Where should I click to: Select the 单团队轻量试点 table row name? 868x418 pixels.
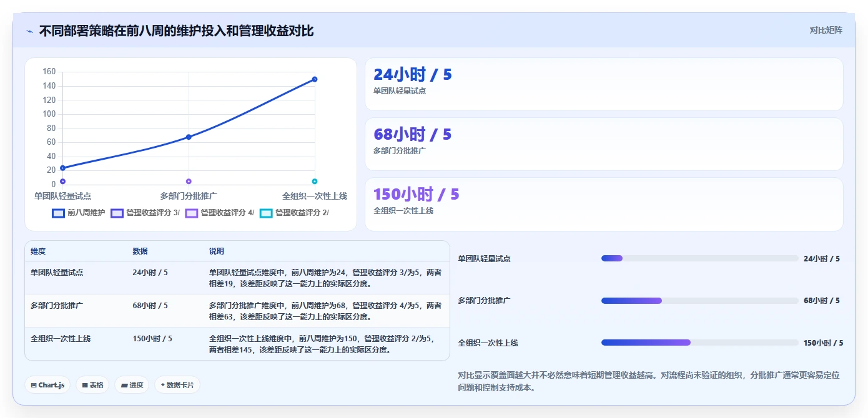coord(57,273)
